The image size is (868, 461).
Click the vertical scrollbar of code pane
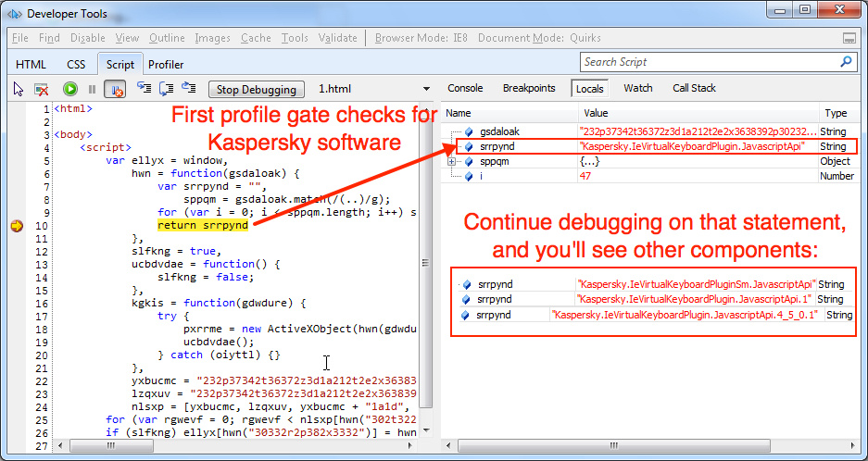point(426,263)
